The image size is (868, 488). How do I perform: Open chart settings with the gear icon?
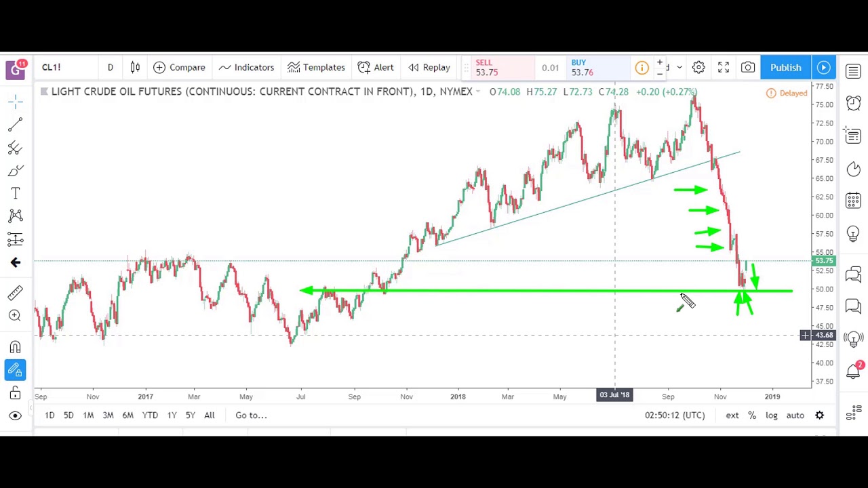698,67
